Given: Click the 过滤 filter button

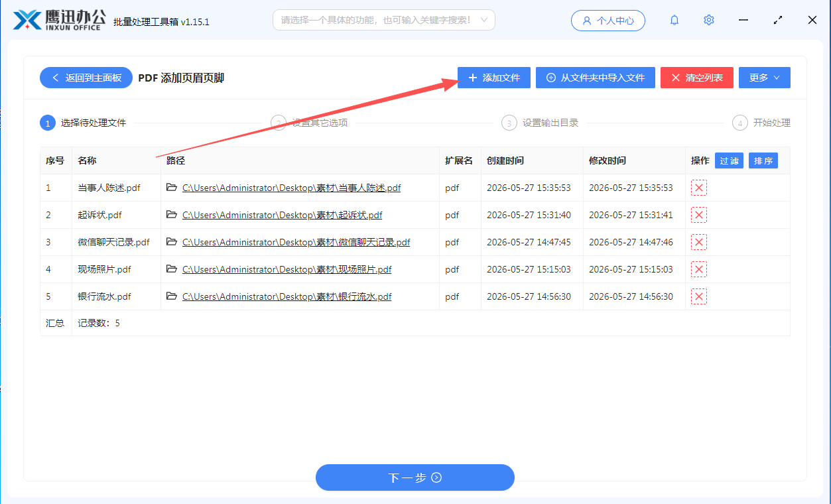Looking at the screenshot, I should (730, 160).
